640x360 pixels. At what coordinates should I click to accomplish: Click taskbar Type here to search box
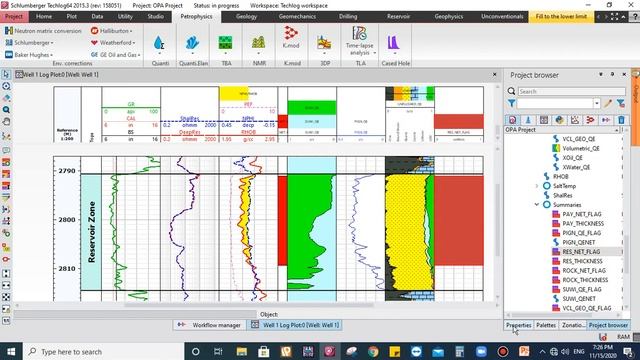click(x=103, y=351)
